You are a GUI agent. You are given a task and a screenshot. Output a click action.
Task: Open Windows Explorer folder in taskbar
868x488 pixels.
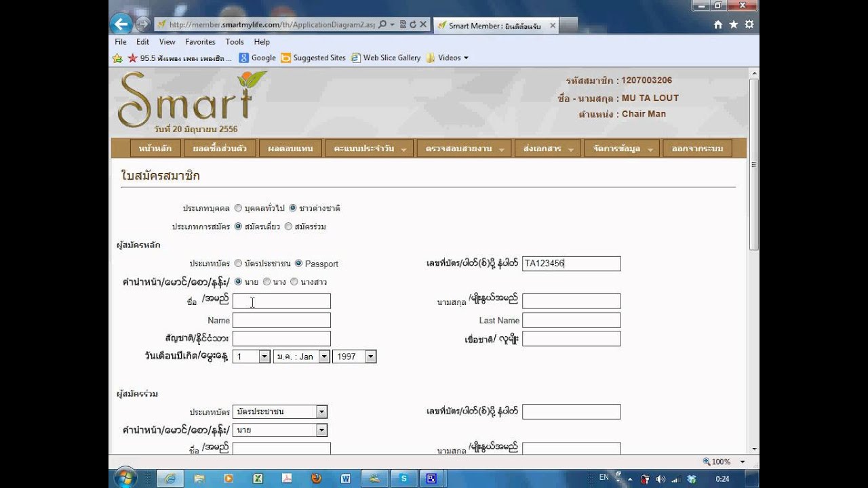click(x=199, y=479)
